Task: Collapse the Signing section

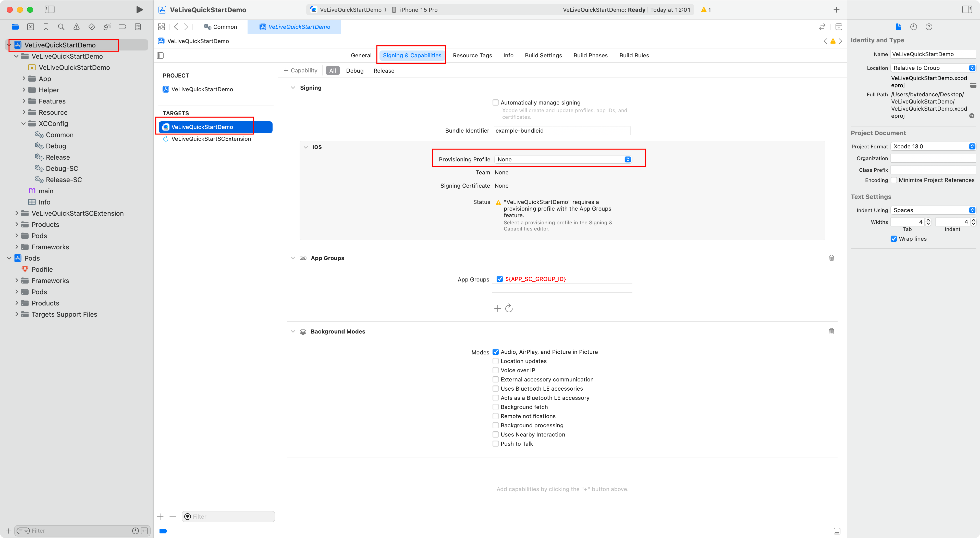Action: [x=292, y=87]
